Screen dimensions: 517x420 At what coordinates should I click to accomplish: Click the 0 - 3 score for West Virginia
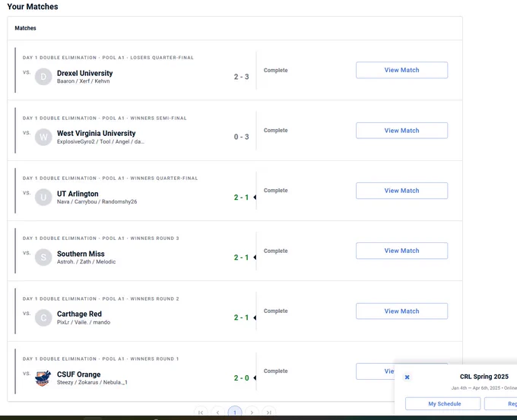coord(241,137)
